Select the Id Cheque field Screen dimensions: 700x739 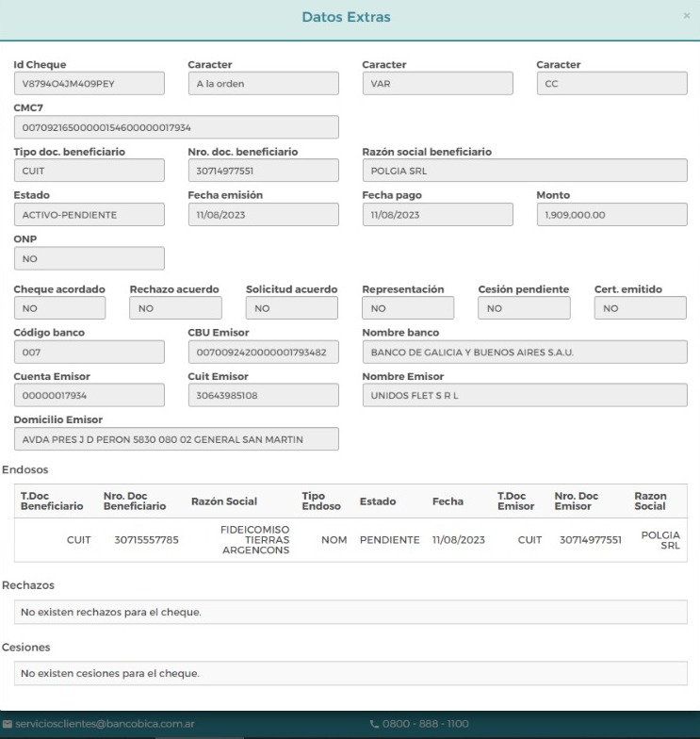(x=89, y=83)
